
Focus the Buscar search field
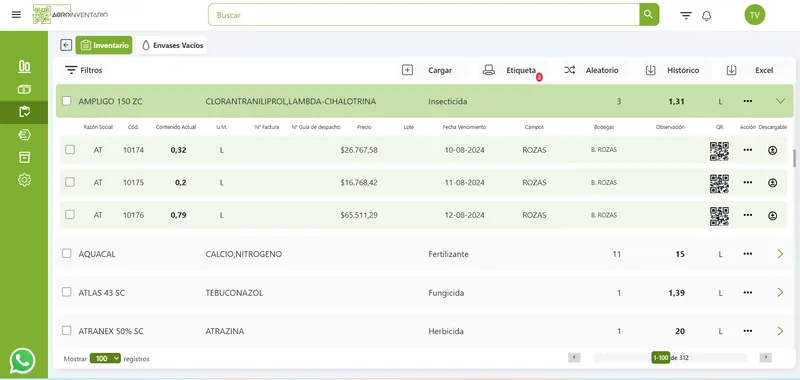(423, 15)
